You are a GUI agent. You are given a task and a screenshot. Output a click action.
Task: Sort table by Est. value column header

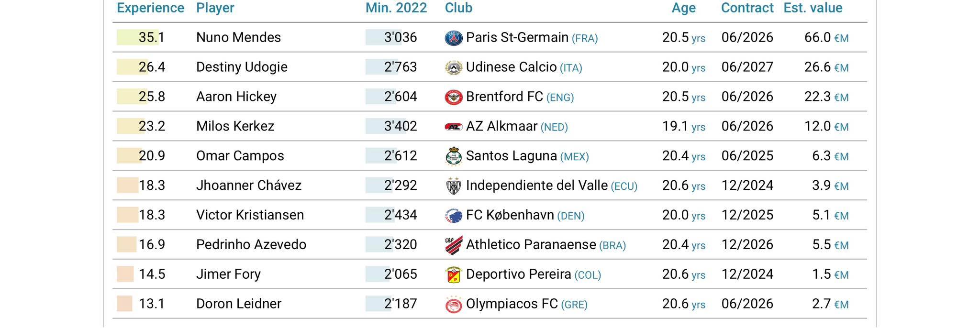pos(813,8)
